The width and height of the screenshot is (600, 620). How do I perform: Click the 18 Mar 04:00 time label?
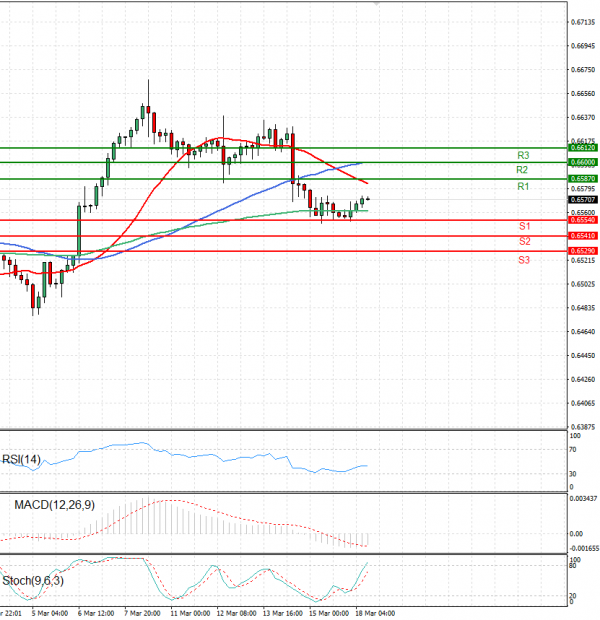(x=375, y=614)
